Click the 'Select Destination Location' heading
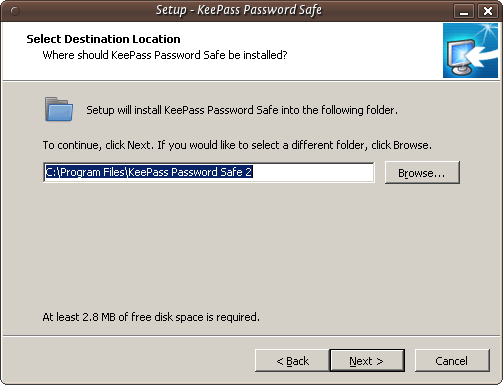Image resolution: width=503 pixels, height=385 pixels. (103, 39)
